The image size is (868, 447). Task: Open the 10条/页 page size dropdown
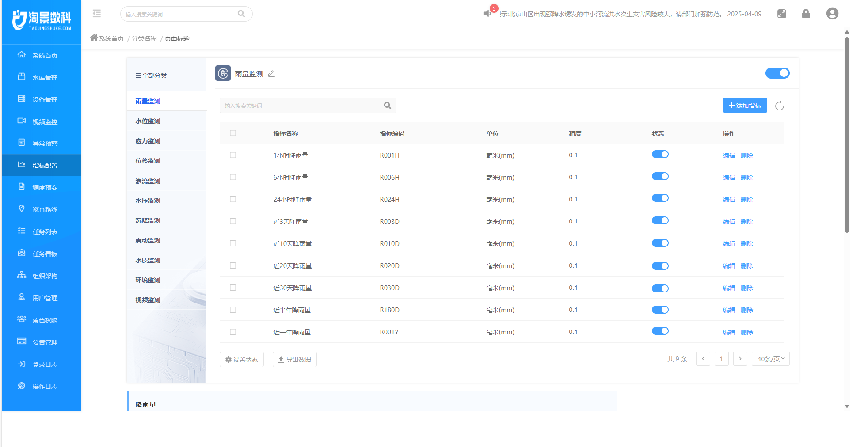click(x=771, y=359)
